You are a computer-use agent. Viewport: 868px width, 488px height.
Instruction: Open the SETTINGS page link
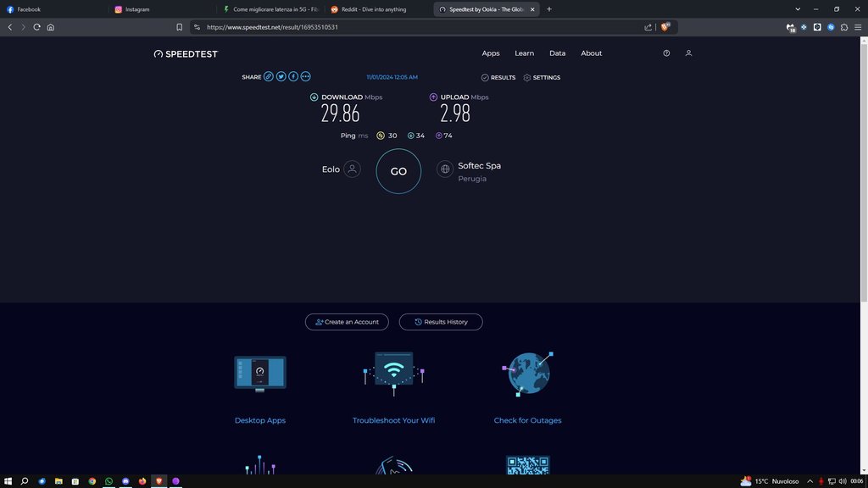[x=542, y=78]
